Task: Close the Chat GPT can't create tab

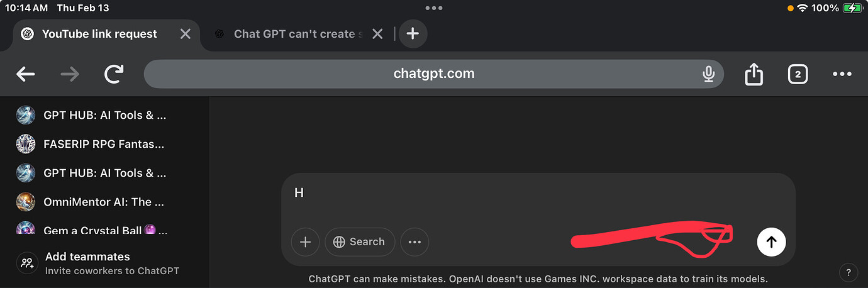Action: pyautogui.click(x=377, y=34)
